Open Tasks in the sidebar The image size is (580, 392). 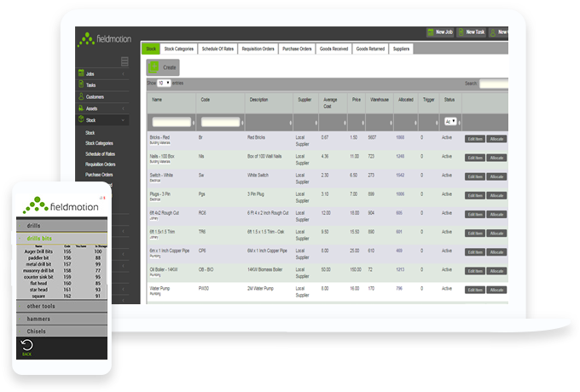click(x=90, y=85)
